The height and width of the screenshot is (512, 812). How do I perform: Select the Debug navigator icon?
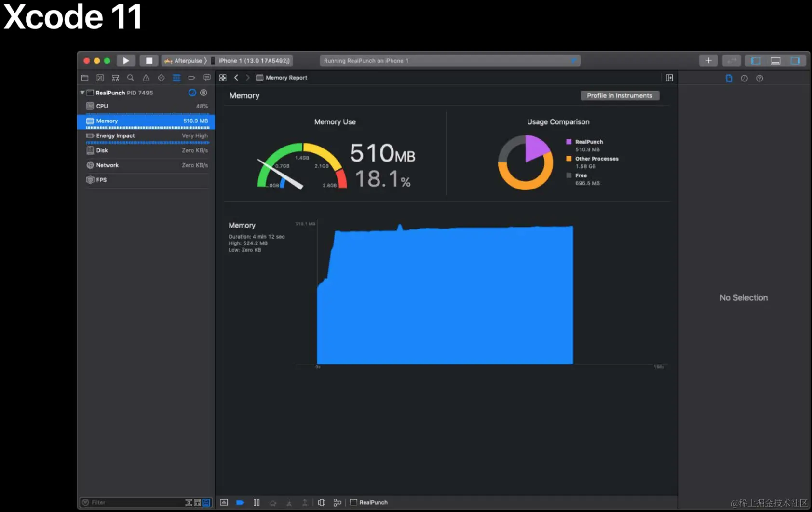(176, 78)
